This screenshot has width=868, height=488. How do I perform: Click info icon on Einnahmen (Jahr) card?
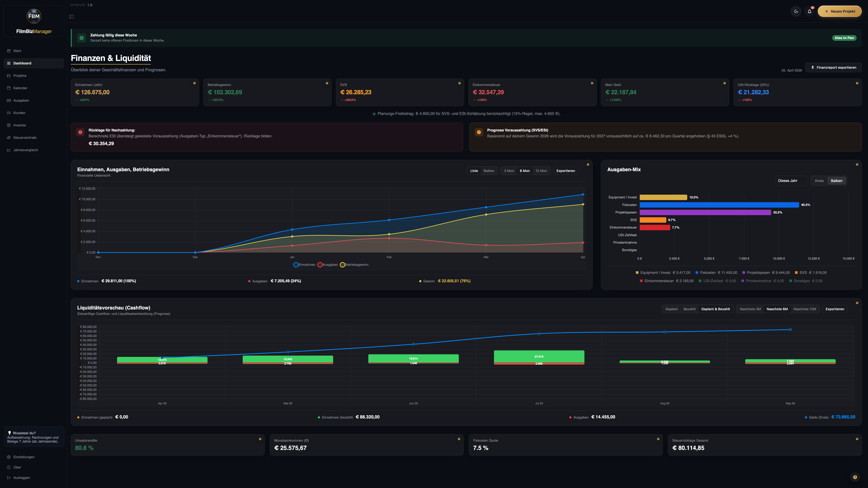tap(194, 83)
